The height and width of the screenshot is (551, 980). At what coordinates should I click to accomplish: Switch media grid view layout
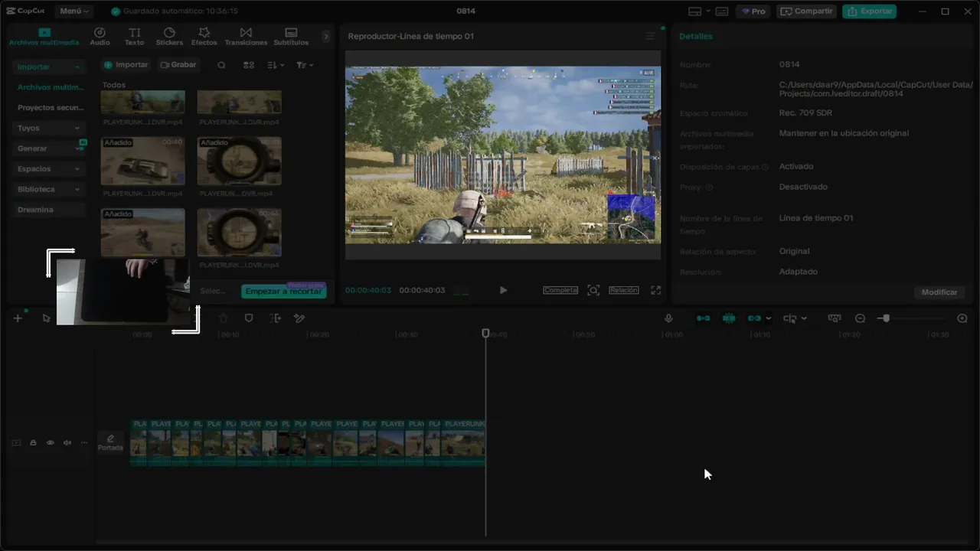click(x=249, y=65)
